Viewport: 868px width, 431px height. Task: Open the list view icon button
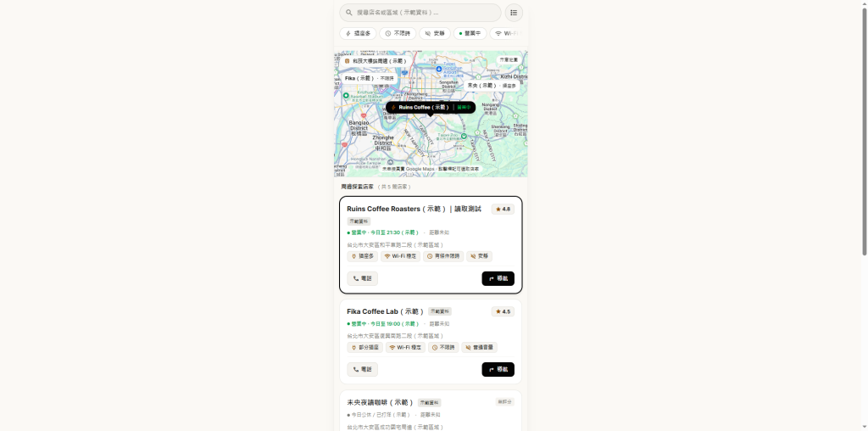pyautogui.click(x=514, y=12)
